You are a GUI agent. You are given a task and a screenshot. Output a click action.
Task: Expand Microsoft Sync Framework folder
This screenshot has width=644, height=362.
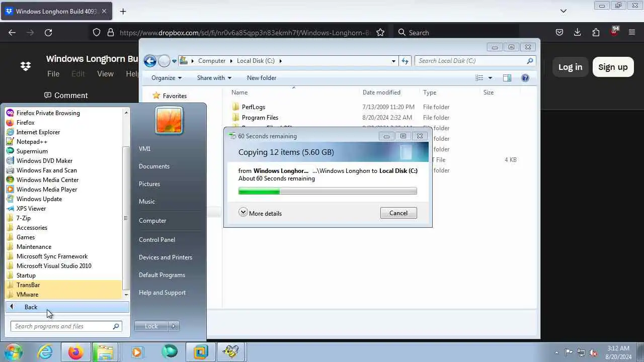[x=52, y=256]
